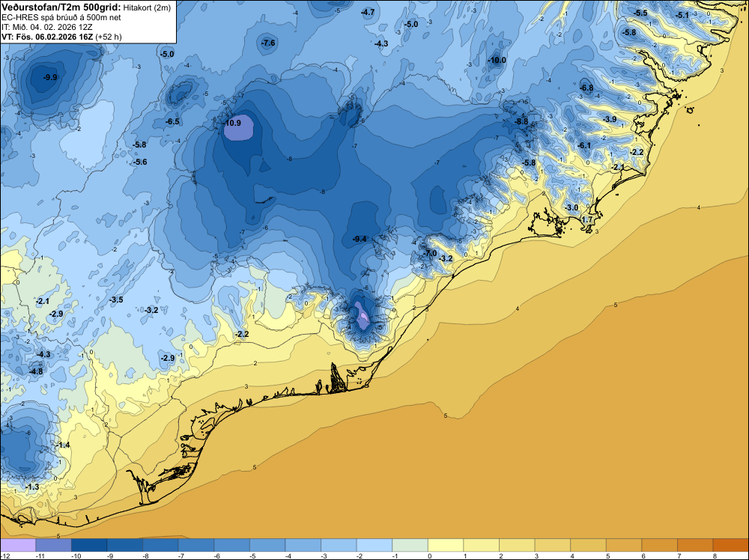Image resolution: width=749 pixels, height=560 pixels.
Task: Click the legend swatch between -4 and -3
Action: coord(303,545)
